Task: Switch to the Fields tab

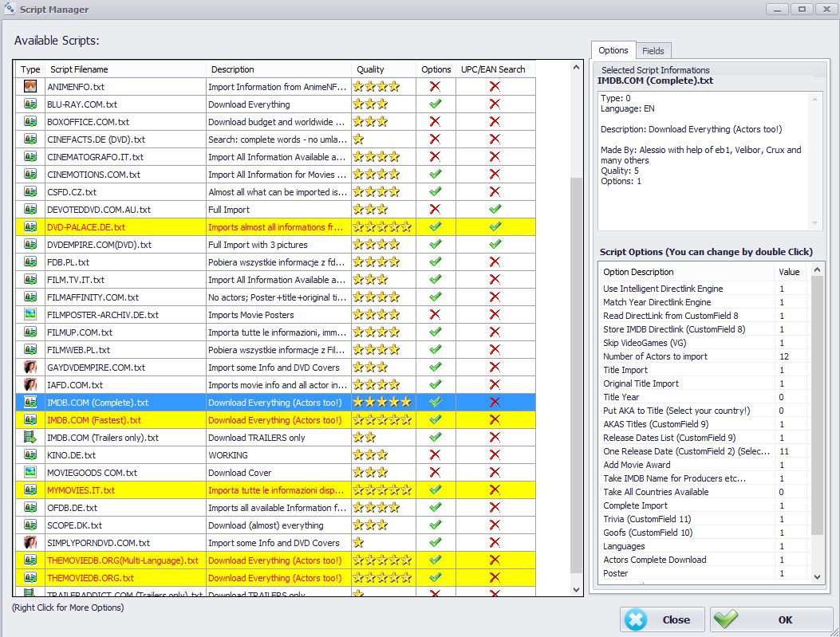Action: coord(653,51)
